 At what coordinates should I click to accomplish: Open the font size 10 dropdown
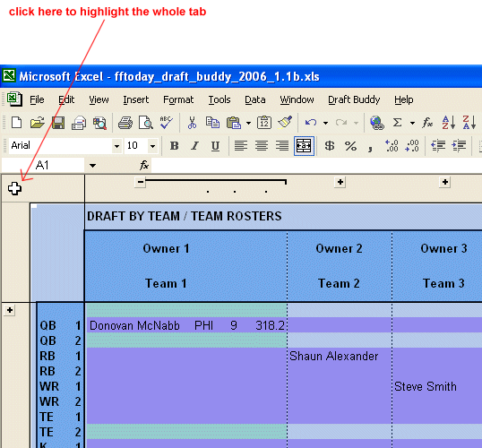point(152,146)
